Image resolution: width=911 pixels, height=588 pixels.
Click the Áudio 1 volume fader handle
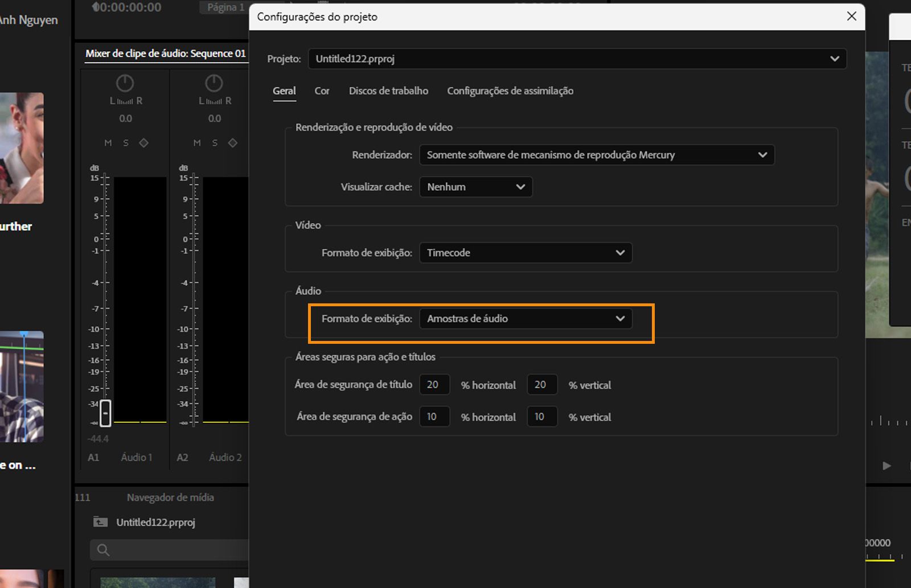[105, 413]
